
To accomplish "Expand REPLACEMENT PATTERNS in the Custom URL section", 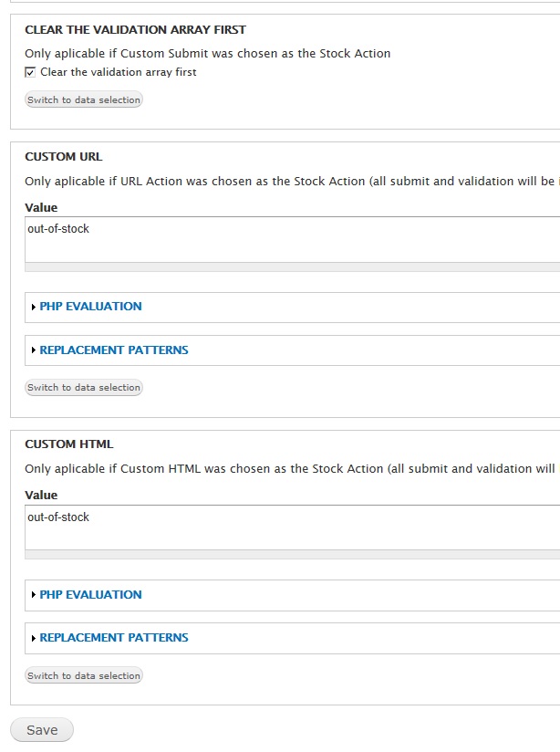I will coord(114,350).
